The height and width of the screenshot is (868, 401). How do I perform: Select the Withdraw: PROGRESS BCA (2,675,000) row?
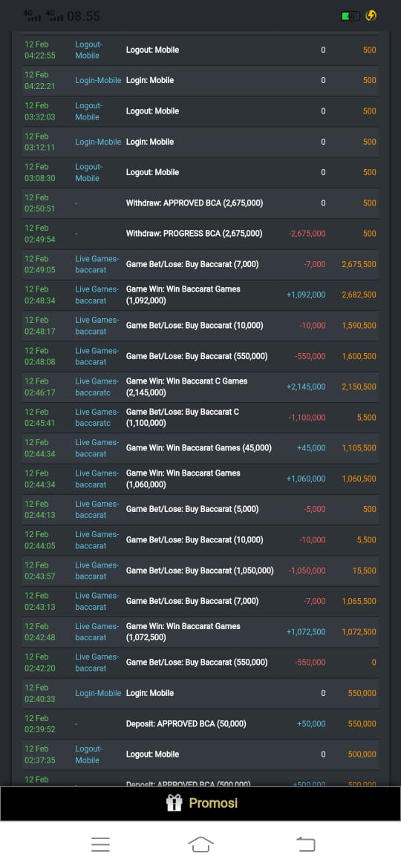pos(200,234)
